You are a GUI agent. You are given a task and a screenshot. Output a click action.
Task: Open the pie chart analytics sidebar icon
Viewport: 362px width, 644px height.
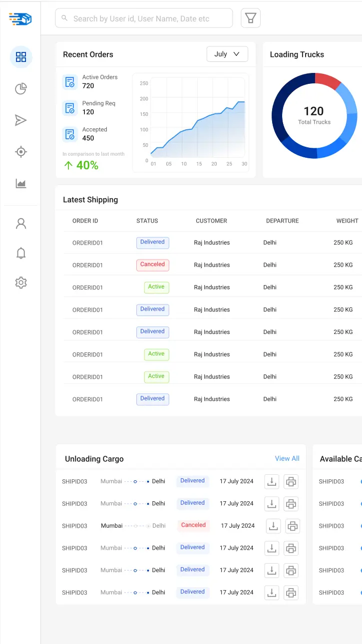pos(21,89)
